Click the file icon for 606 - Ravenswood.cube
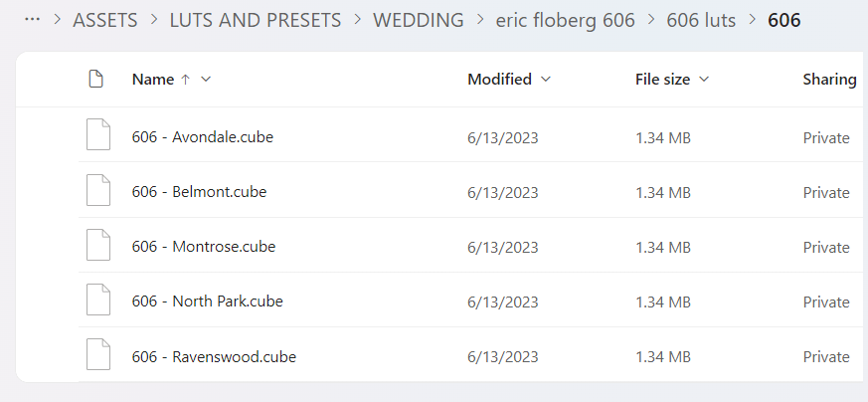868x402 pixels. pos(98,354)
